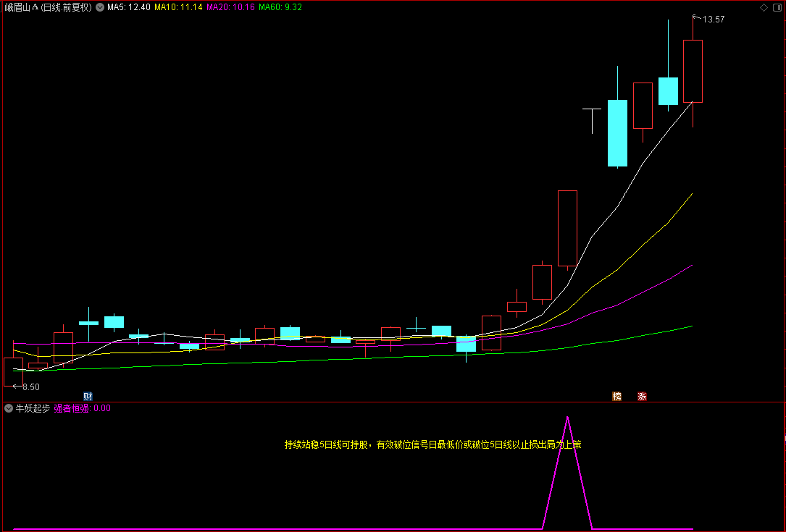This screenshot has width=786, height=532.
Task: Click the 强者恒强: 0.00 value
Action: point(82,408)
